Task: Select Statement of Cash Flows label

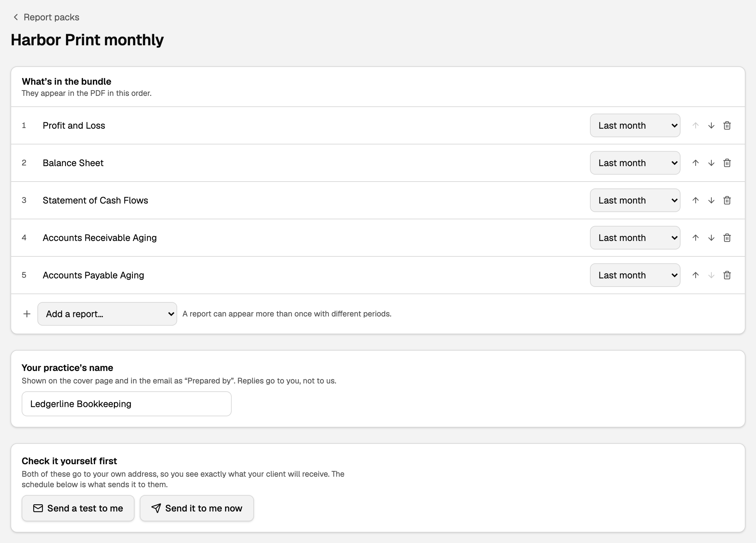Action: tap(95, 200)
